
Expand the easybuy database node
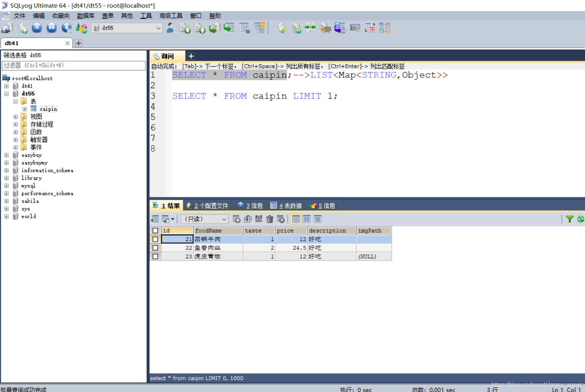click(x=7, y=155)
